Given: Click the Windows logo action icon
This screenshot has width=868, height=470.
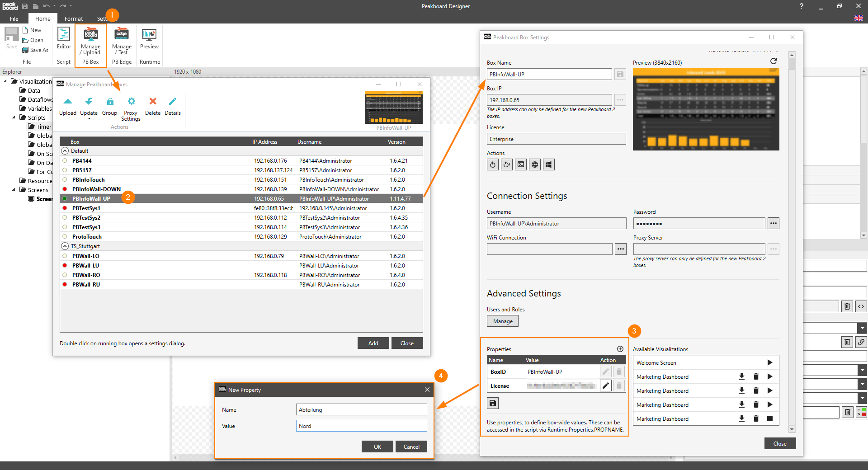Looking at the screenshot, I should tap(549, 164).
